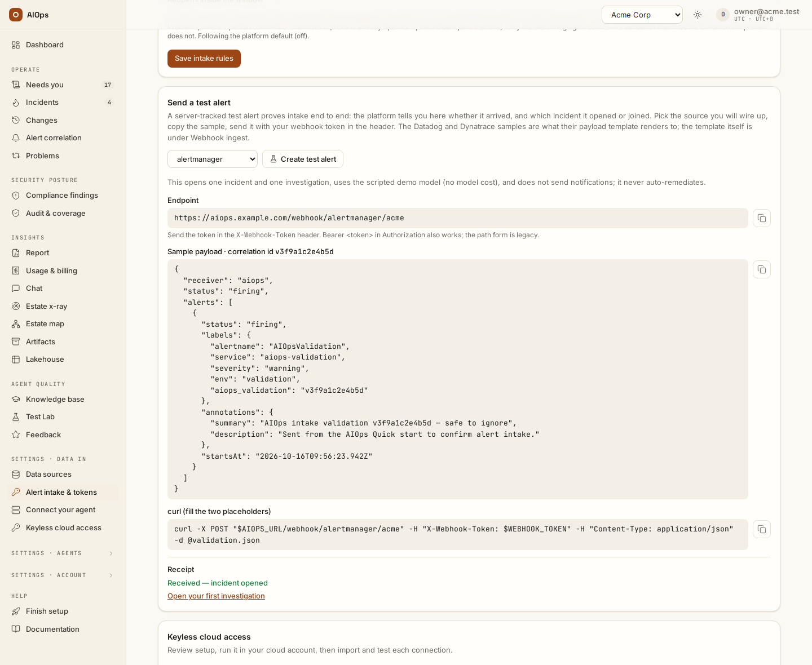Image resolution: width=812 pixels, height=665 pixels.
Task: Click Create test alert button
Action: 303,159
